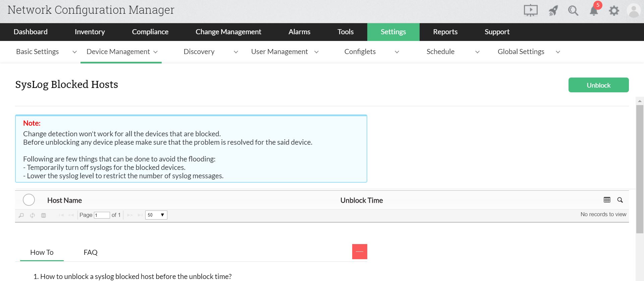
Task: Go to the Compliance menu
Action: click(x=150, y=32)
